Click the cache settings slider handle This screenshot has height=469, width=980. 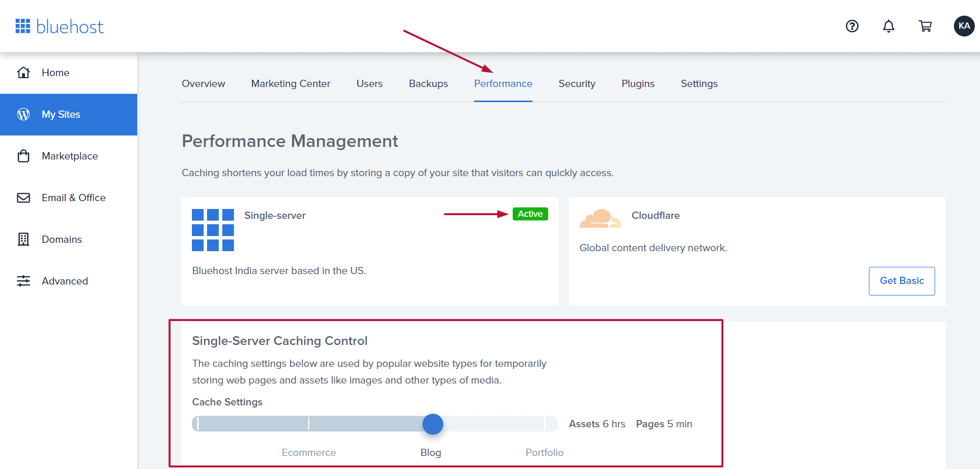pyautogui.click(x=433, y=424)
